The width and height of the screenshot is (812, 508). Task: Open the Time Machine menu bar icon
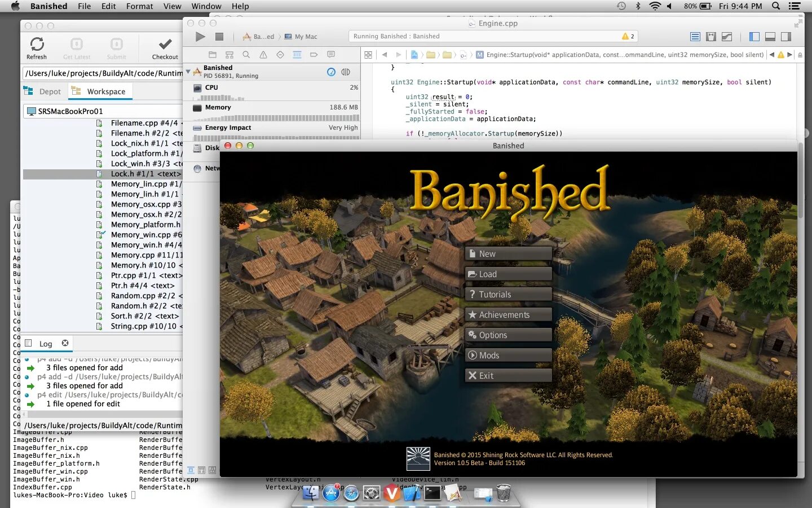(621, 6)
